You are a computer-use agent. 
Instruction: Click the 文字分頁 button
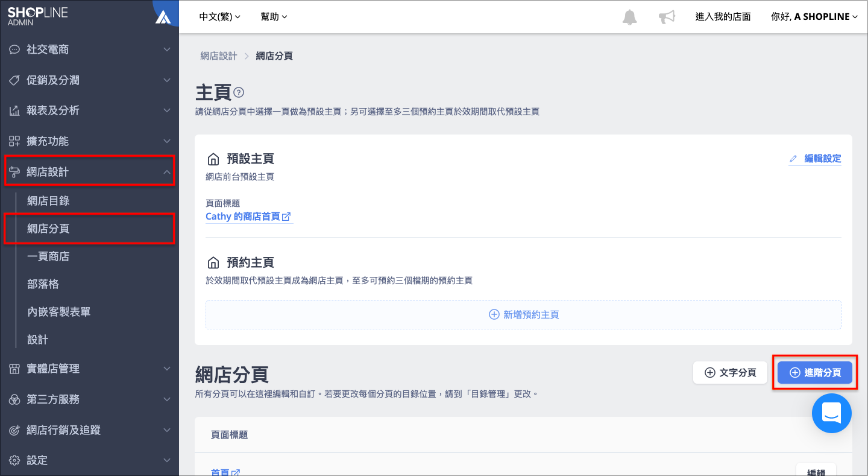(731, 373)
